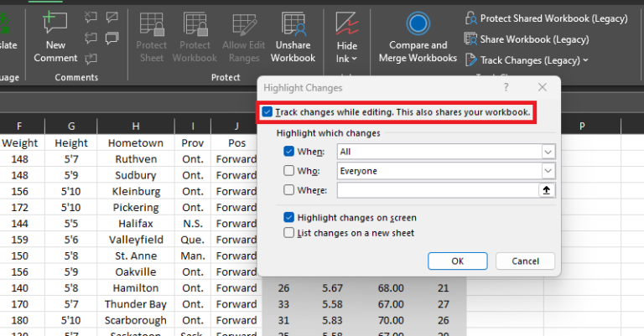This screenshot has height=336, width=644.
Task: Click the cell containing Ruthven
Action: [x=136, y=159]
